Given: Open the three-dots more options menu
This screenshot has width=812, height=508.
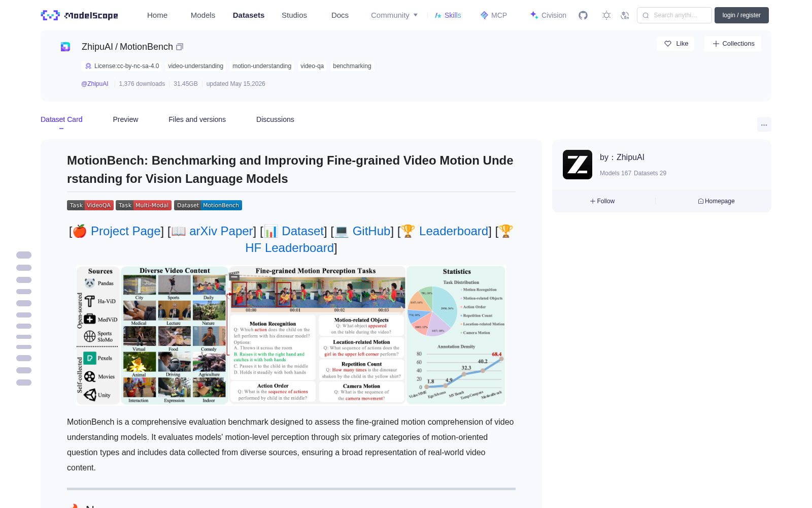Looking at the screenshot, I should (x=764, y=124).
